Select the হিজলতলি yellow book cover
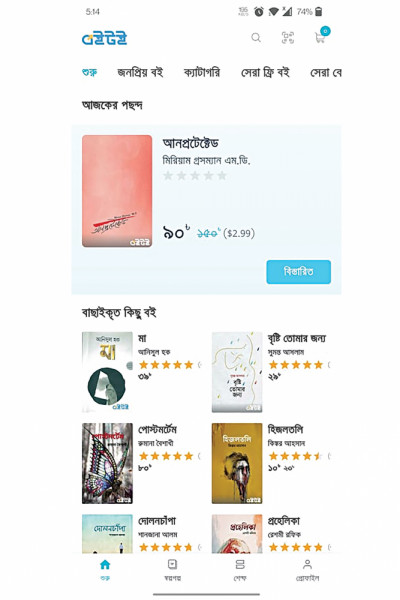This screenshot has height=600, width=400. 237,463
